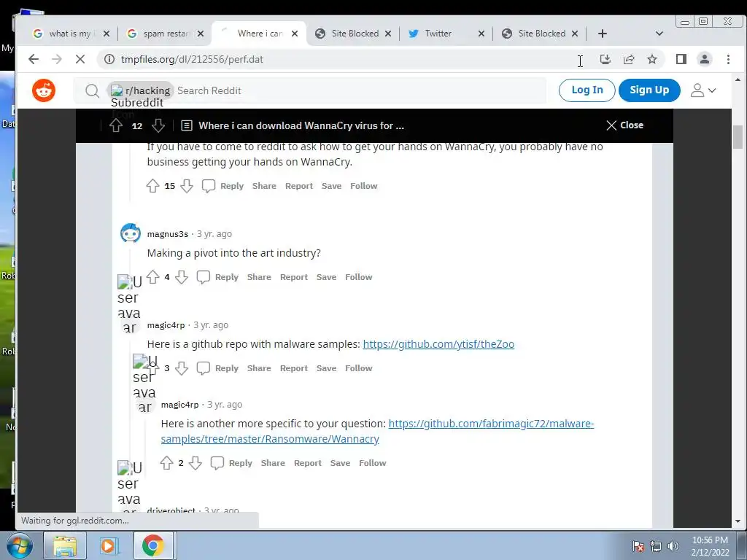Click the install/download icon in address bar
This screenshot has width=747, height=560.
(605, 59)
